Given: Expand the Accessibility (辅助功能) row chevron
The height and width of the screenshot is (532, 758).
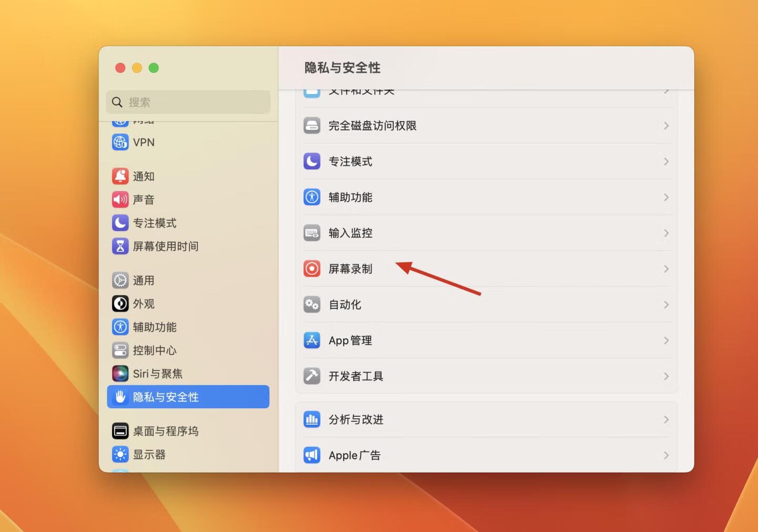Looking at the screenshot, I should coord(666,197).
